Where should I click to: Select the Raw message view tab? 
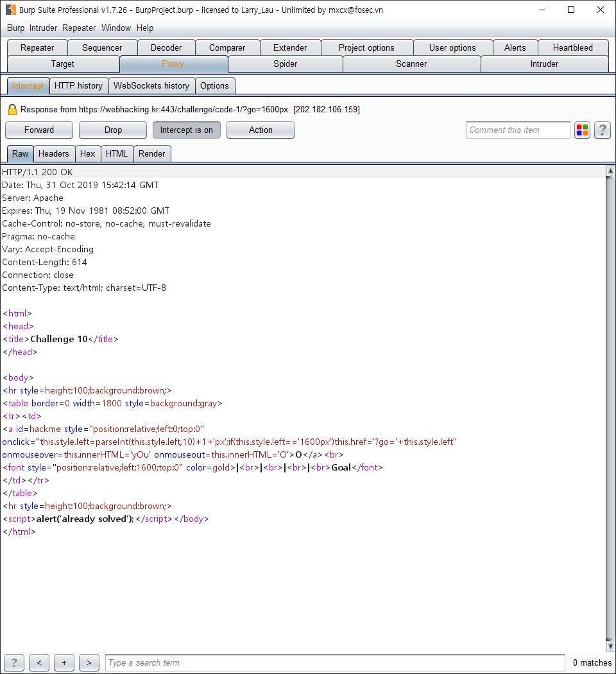point(20,154)
